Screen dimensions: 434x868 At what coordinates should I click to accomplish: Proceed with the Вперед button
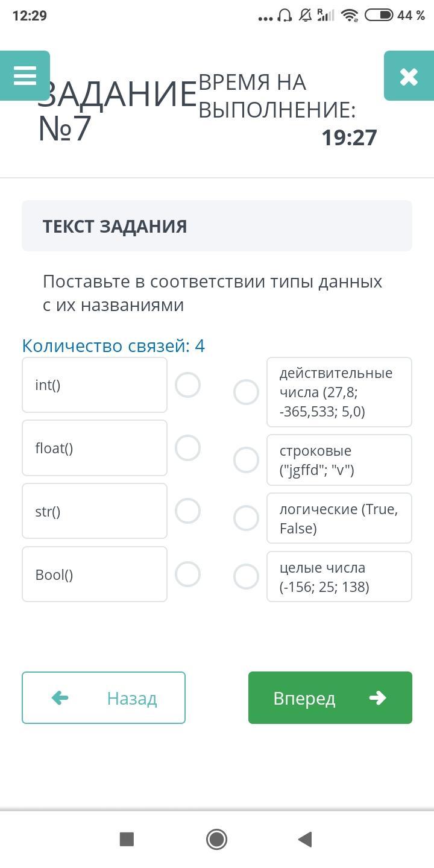pos(330,697)
